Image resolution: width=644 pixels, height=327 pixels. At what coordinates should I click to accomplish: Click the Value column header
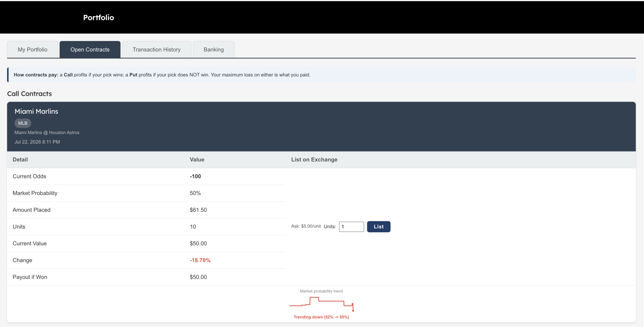pos(197,160)
